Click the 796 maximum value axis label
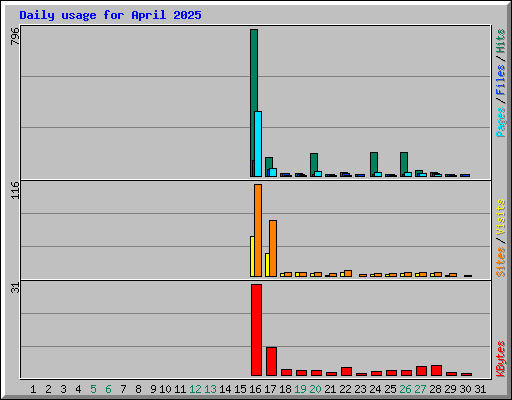This screenshot has height=400, width=512. pos(15,36)
